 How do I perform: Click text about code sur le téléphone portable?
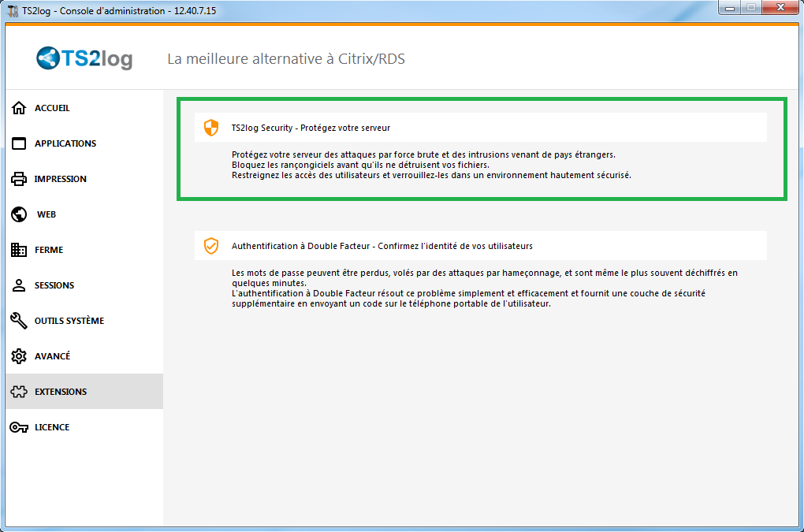[x=391, y=304]
